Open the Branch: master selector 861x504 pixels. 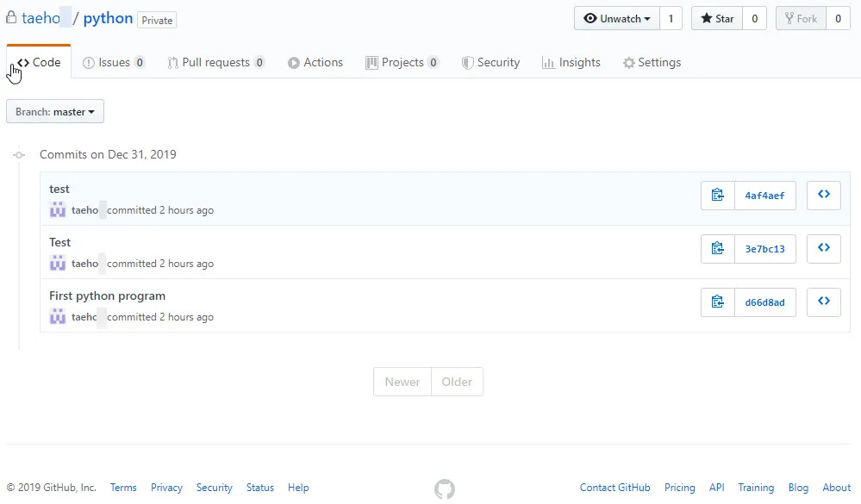54,110
